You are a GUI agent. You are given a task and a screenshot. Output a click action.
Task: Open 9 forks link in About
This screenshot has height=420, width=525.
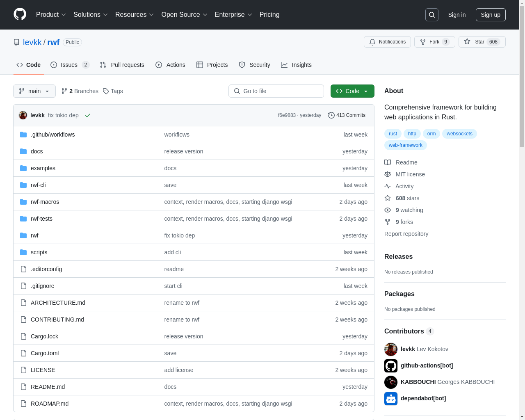399,222
